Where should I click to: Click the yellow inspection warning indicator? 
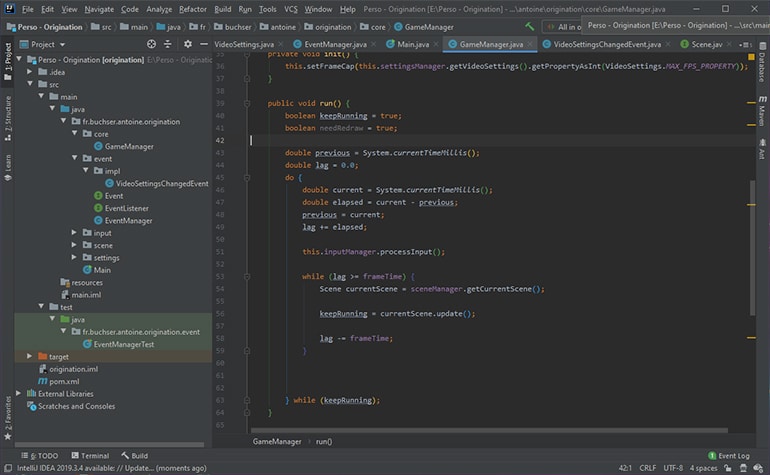(x=751, y=57)
